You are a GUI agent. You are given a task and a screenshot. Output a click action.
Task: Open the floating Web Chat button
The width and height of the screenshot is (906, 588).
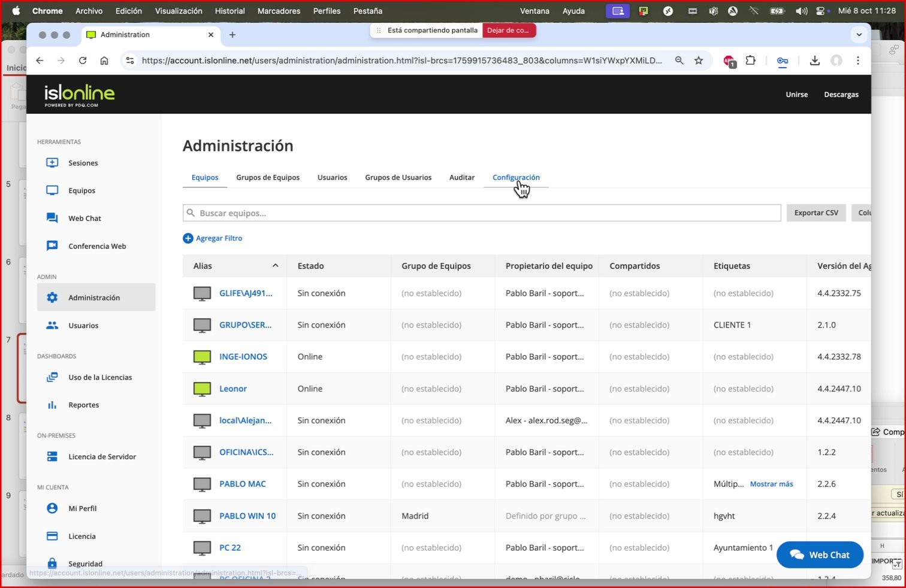(819, 555)
